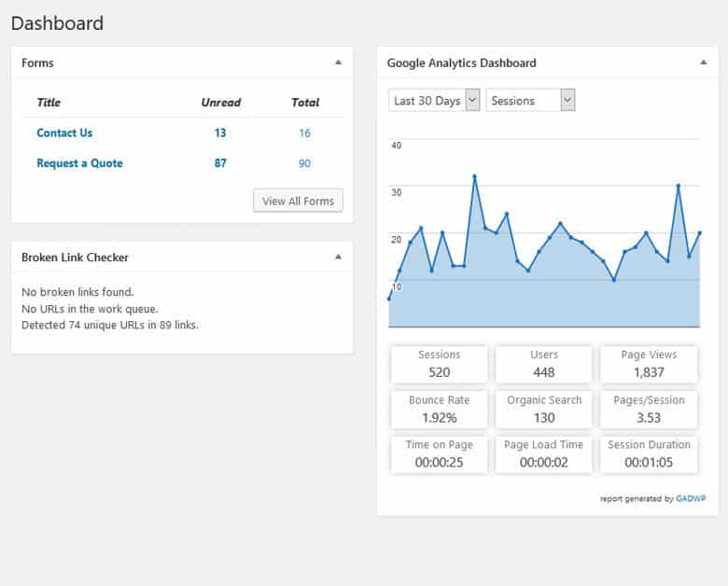This screenshot has width=728, height=586.
Task: Click the Page Load Time 00:00:02 box
Action: click(544, 454)
